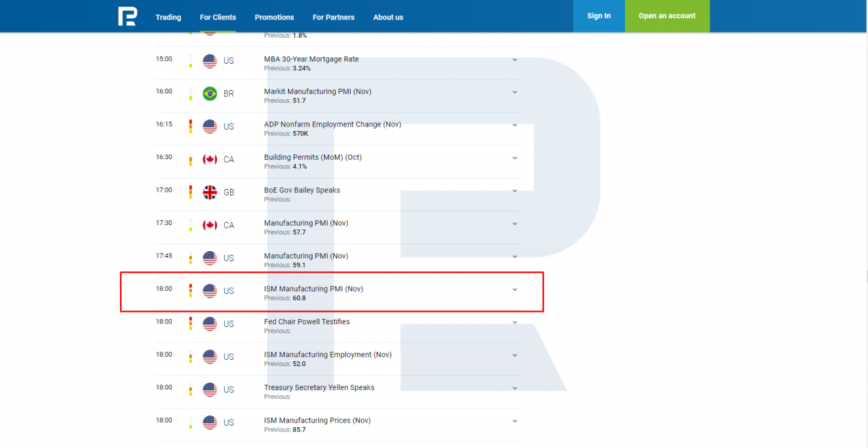
Task: Click importance indicator for Fed Chair Powell
Action: 190,324
